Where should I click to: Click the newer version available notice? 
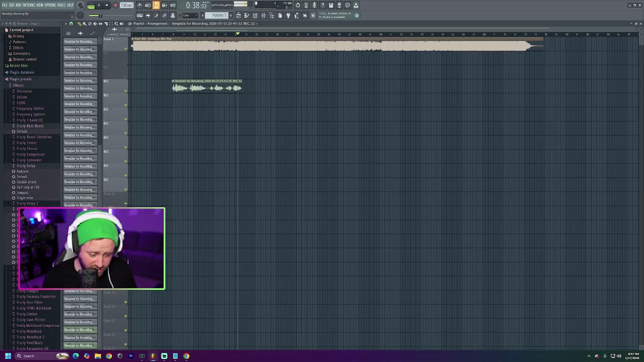(335, 15)
